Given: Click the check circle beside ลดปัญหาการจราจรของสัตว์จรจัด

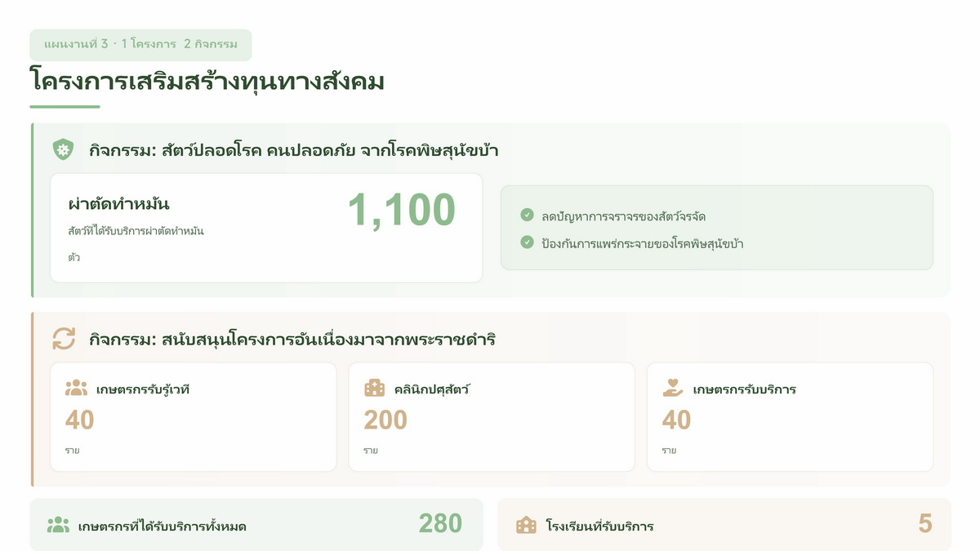Looking at the screenshot, I should tap(527, 216).
